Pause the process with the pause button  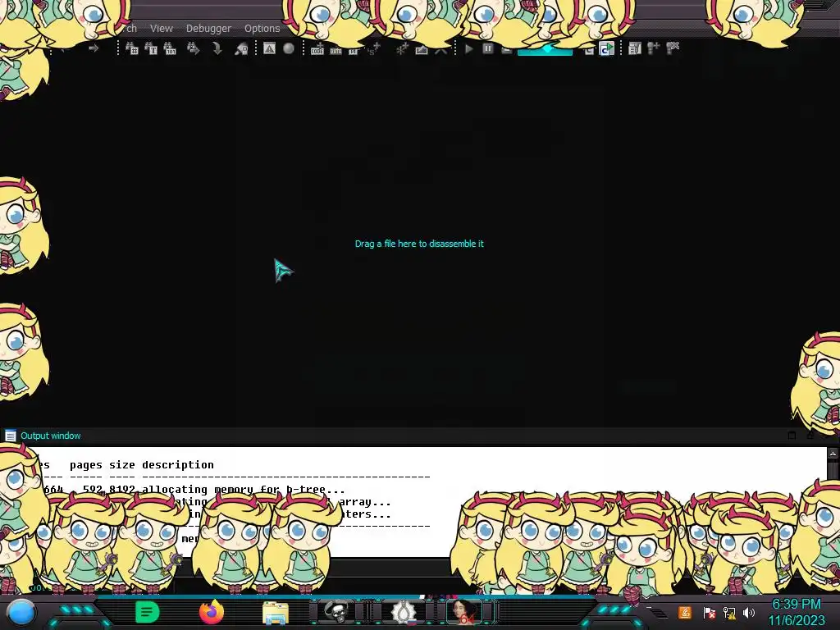(x=487, y=48)
